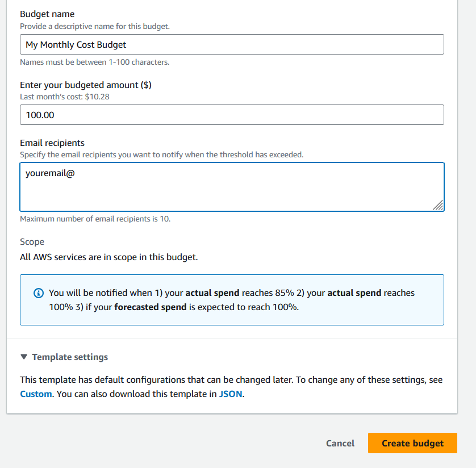Viewport: 476px width, 468px height.
Task: Collapse the Template settings triangle
Action: 24,357
